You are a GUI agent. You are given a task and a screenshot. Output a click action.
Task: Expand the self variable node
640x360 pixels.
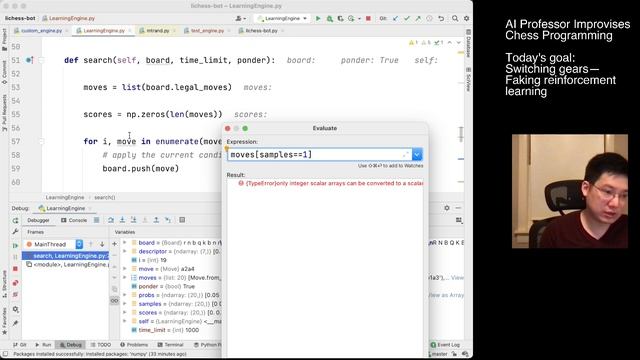point(125,321)
